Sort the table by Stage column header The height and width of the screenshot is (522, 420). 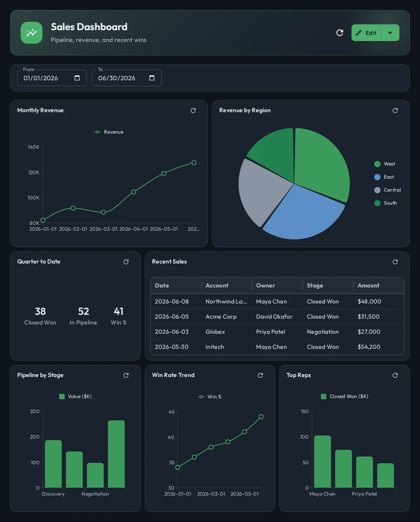328,286
